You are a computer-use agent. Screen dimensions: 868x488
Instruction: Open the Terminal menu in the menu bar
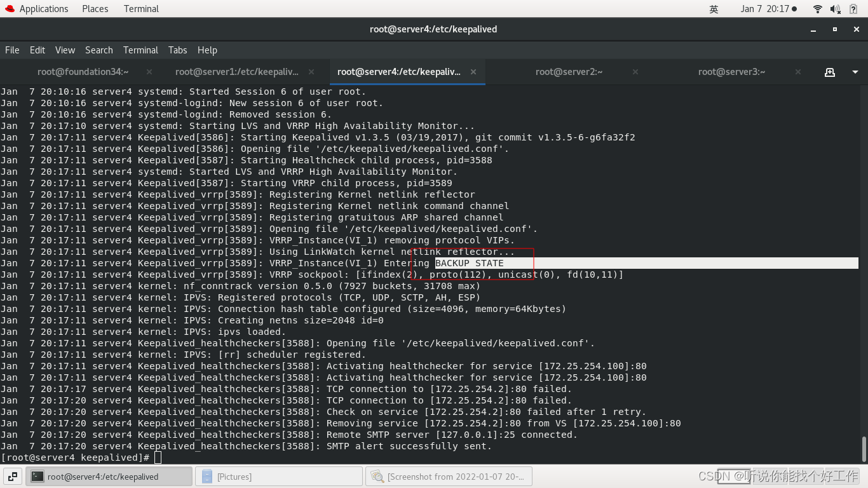pyautogui.click(x=140, y=50)
